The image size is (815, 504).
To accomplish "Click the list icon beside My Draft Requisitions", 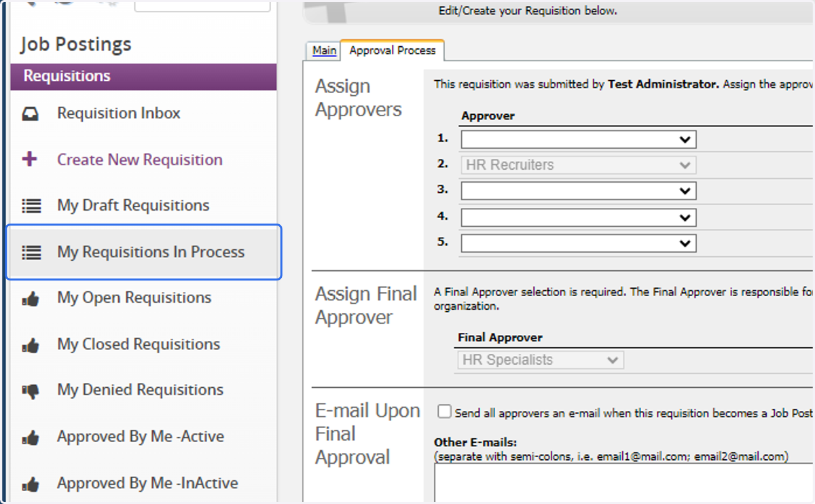I will [x=31, y=206].
